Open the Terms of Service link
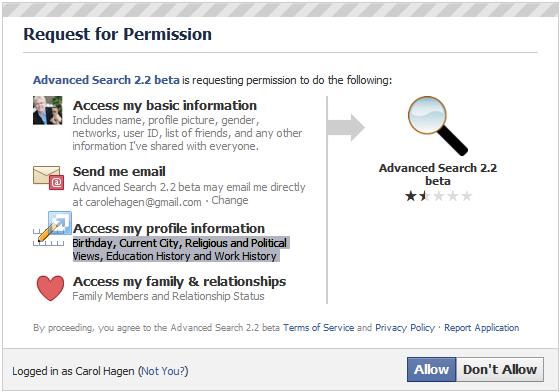560x392 pixels. 319,328
